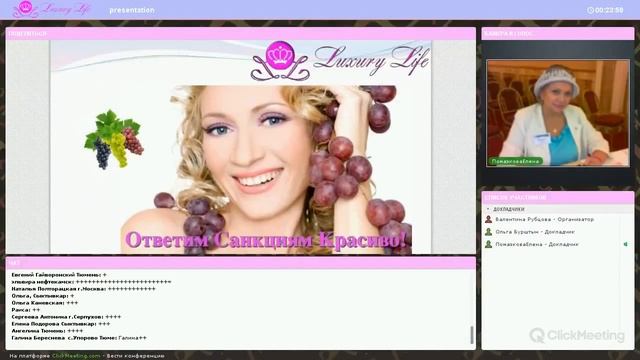The image size is (640, 360).
Task: Click the slide caption 'Ответим Санкциям Красиво!'
Action: coord(265,240)
